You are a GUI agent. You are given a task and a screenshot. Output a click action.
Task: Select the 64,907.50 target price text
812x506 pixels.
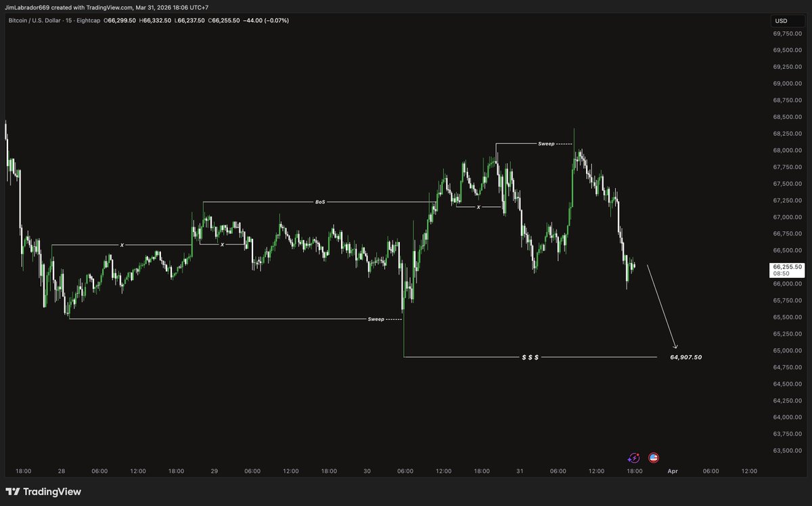686,356
